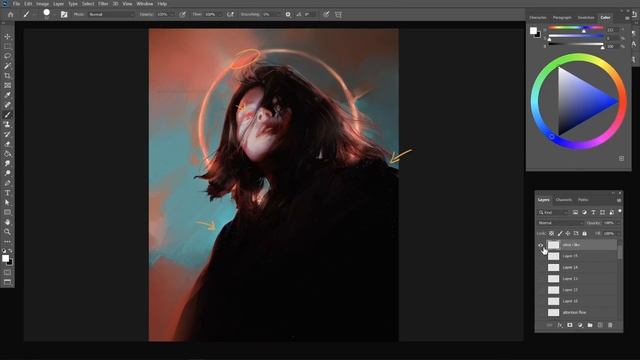
Task: Open smoothing options gear icon
Action: point(288,15)
